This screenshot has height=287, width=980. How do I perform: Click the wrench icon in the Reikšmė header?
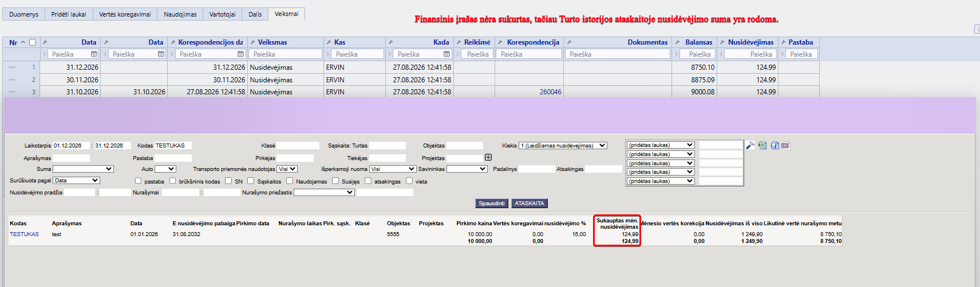[459, 42]
